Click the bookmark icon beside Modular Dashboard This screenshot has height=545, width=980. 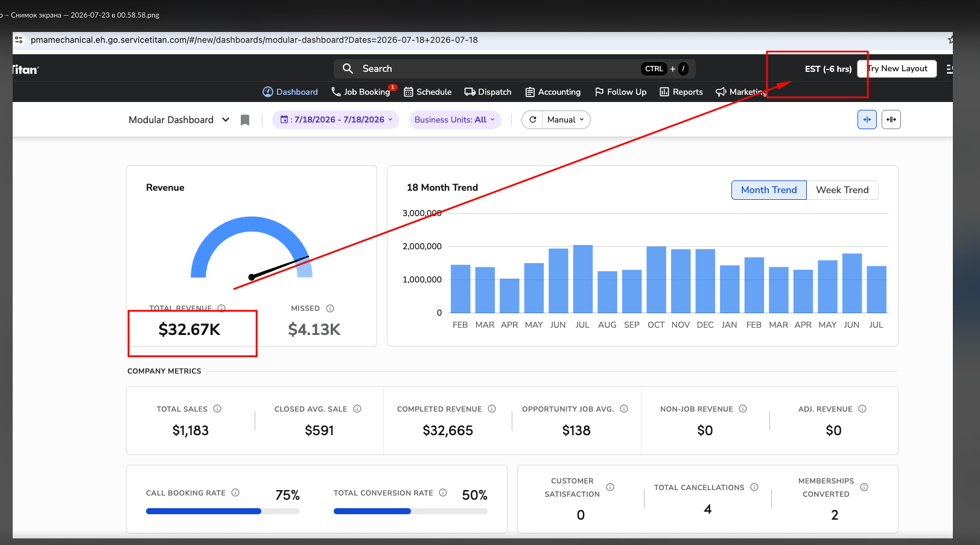pos(245,120)
